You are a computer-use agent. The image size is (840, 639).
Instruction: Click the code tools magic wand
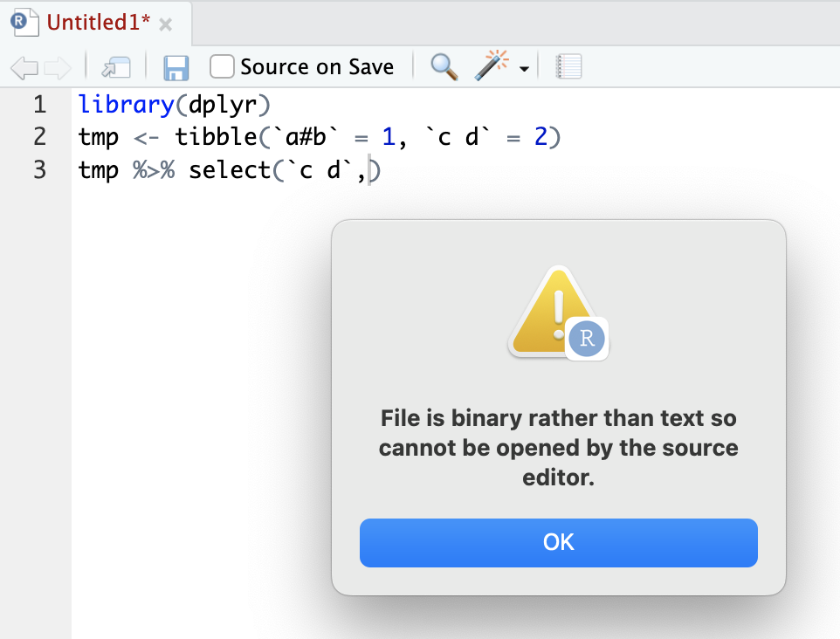coord(493,66)
